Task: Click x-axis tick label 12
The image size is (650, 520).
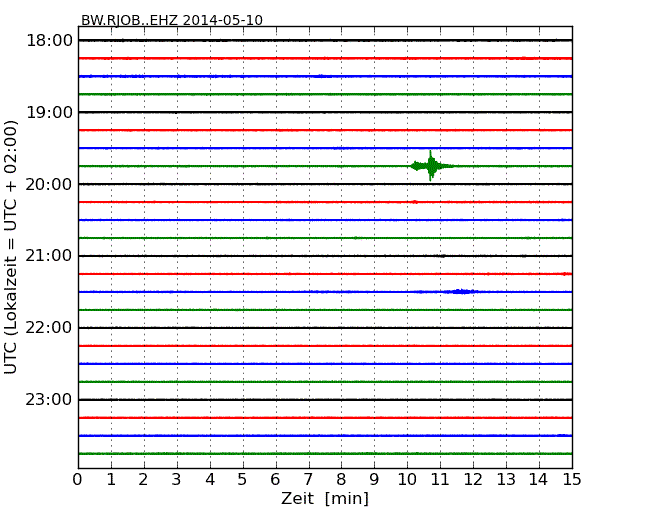Action: (x=473, y=480)
